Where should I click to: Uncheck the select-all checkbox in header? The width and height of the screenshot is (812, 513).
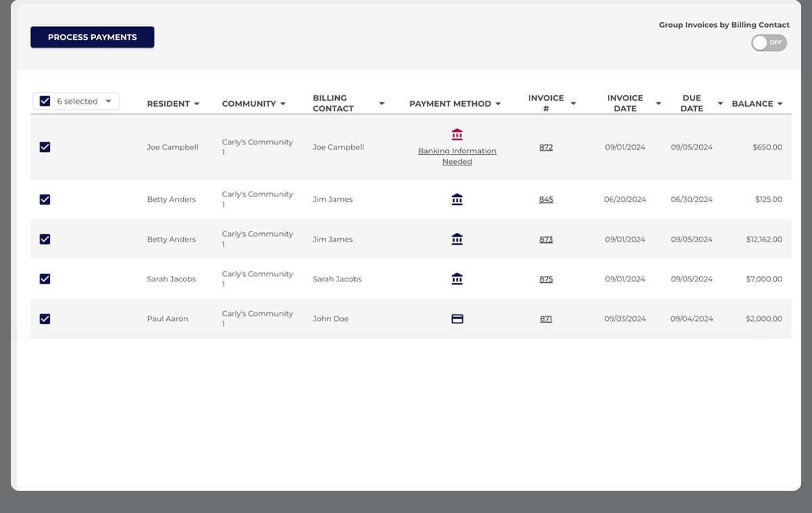[x=45, y=101]
